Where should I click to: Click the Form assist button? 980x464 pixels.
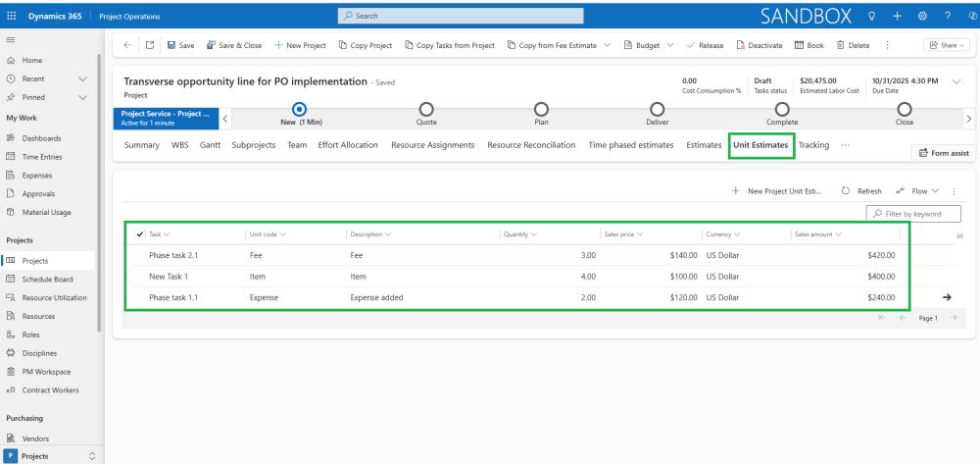tap(942, 153)
